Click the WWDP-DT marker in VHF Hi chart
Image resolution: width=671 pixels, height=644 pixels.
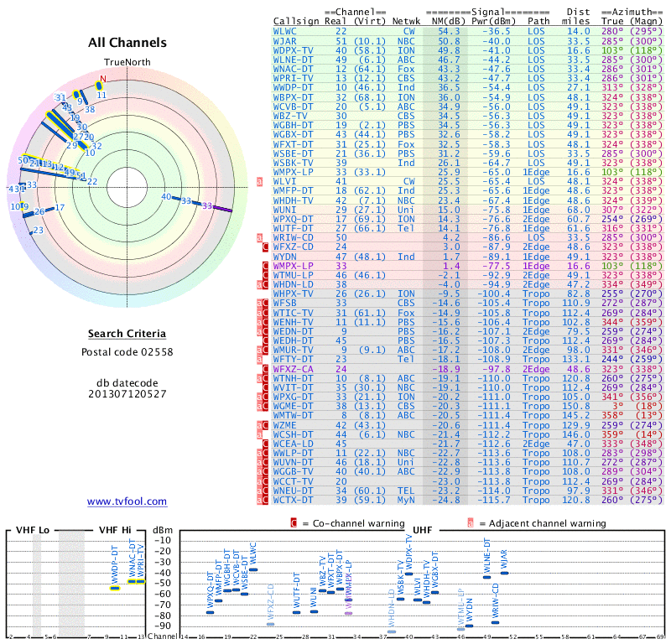[x=115, y=588]
